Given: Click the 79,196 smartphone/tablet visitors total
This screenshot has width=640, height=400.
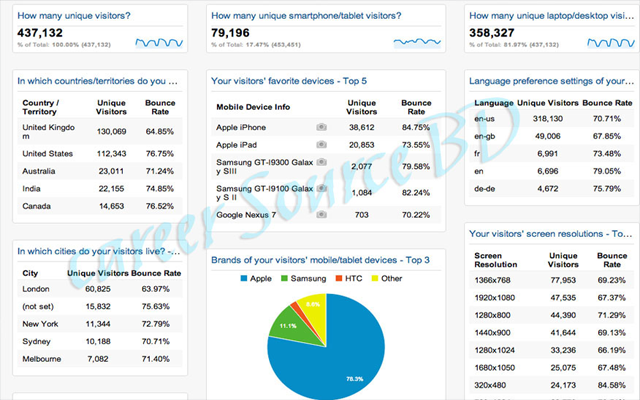Looking at the screenshot, I should 230,33.
